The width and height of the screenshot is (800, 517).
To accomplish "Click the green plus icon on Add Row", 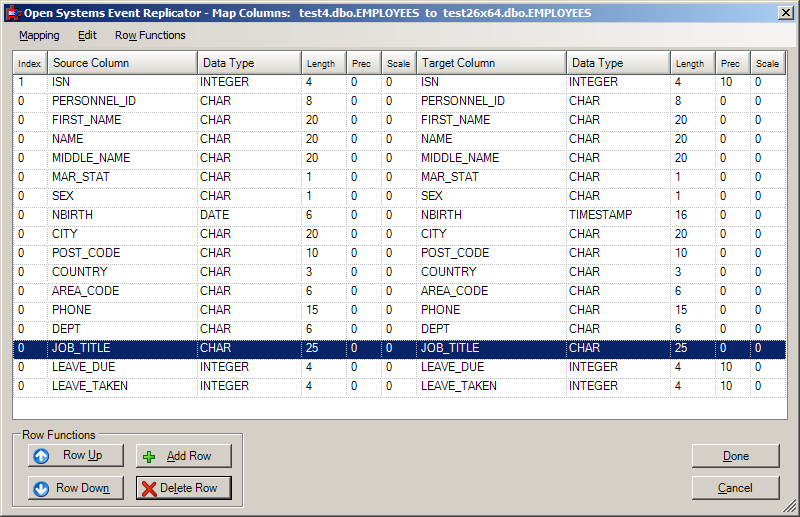I will pos(149,457).
